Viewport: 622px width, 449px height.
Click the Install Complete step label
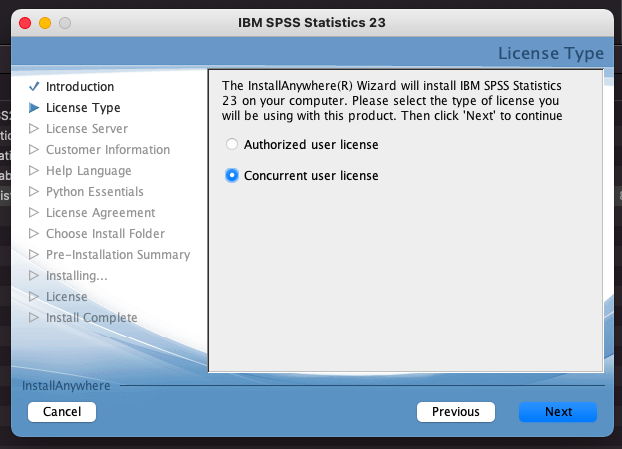pyautogui.click(x=91, y=318)
